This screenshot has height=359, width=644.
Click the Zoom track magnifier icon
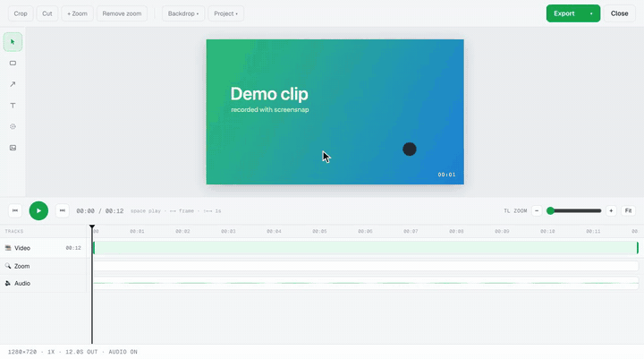(8, 266)
